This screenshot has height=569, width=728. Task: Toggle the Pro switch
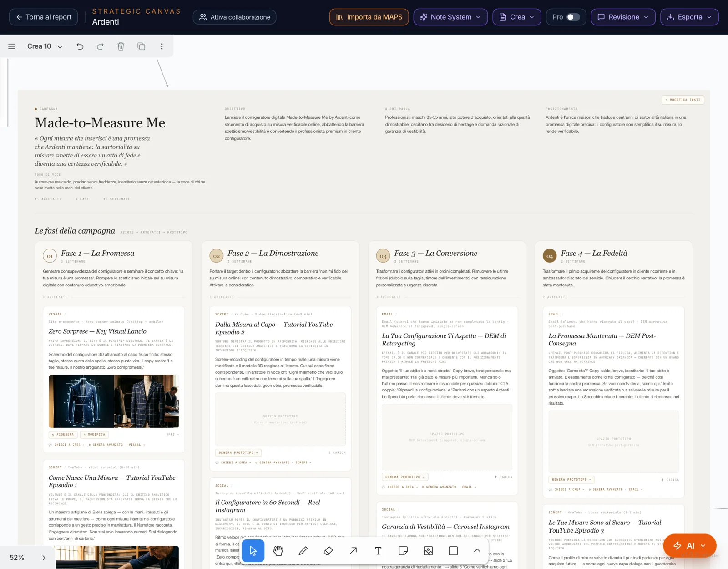573,17
